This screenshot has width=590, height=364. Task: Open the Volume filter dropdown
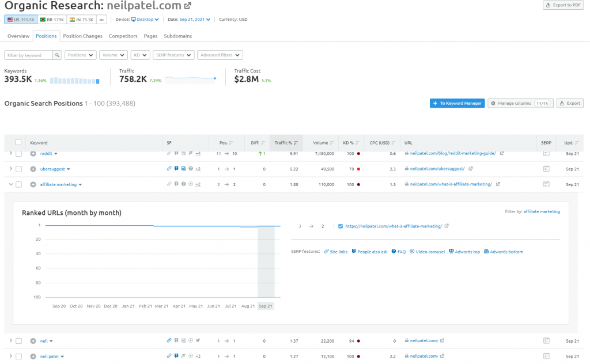(114, 55)
